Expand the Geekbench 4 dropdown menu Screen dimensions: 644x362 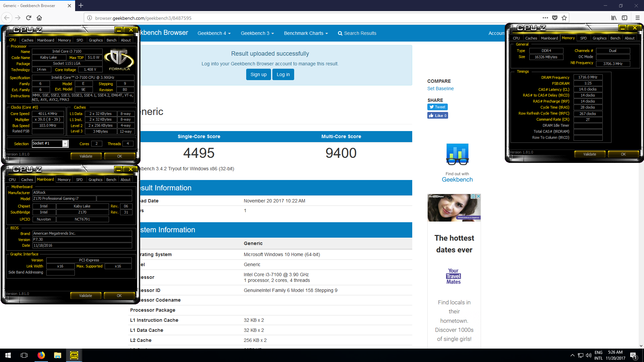(214, 33)
